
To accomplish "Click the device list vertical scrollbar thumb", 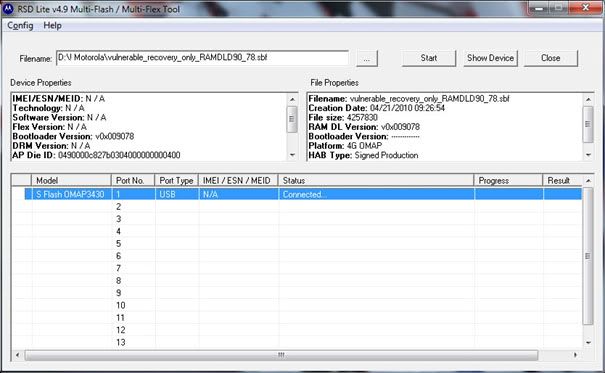I will coord(588,256).
